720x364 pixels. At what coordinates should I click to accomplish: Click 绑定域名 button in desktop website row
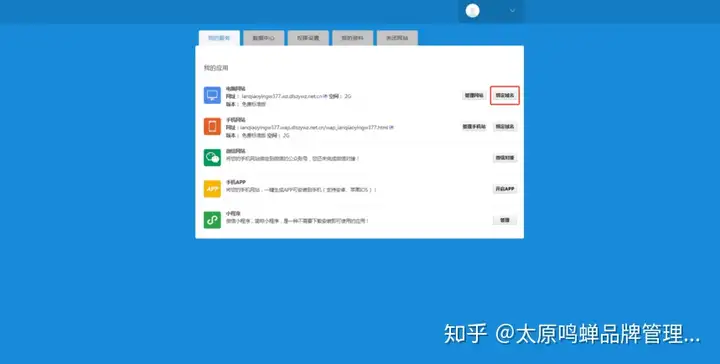505,95
